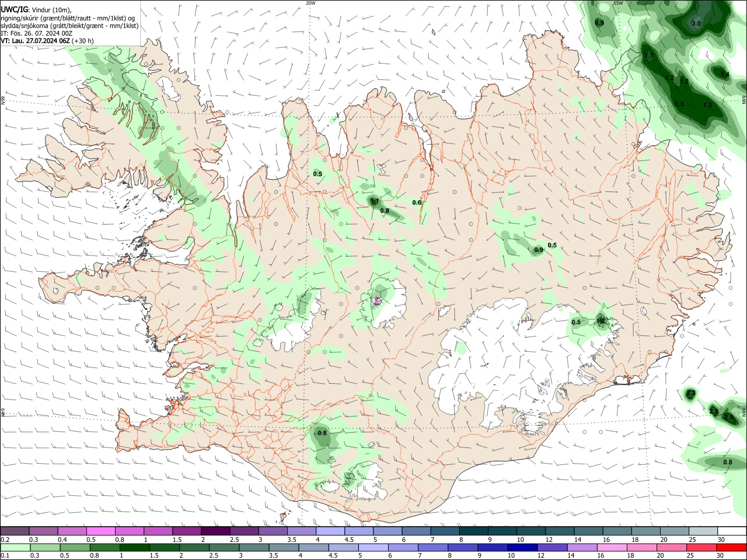Click the header line starting with "slydda/snjókoma"
This screenshot has height=560, width=747.
69,26
